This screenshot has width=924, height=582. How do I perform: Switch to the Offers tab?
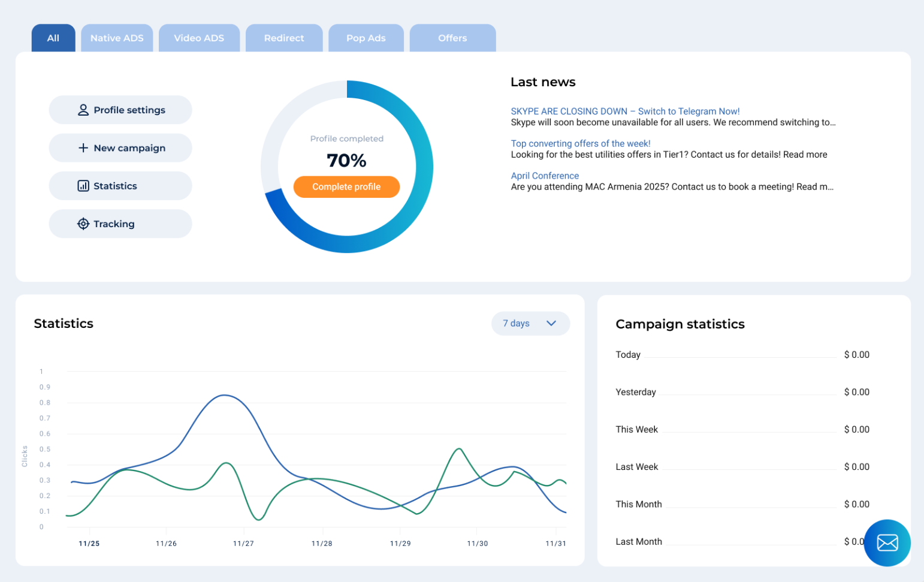(452, 38)
